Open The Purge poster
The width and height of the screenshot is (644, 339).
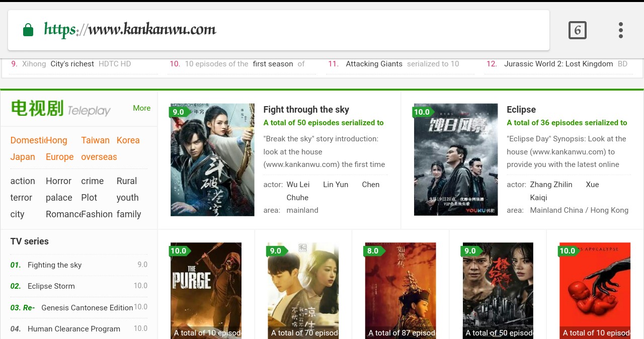click(x=206, y=291)
